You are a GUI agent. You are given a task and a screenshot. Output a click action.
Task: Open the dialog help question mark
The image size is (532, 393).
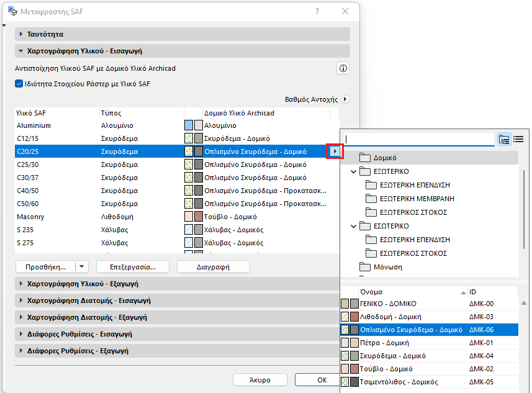(317, 12)
